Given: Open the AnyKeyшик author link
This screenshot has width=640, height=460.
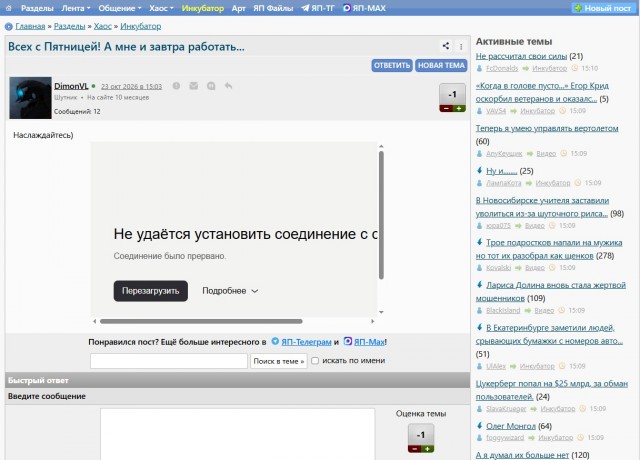Looking at the screenshot, I should tap(504, 153).
